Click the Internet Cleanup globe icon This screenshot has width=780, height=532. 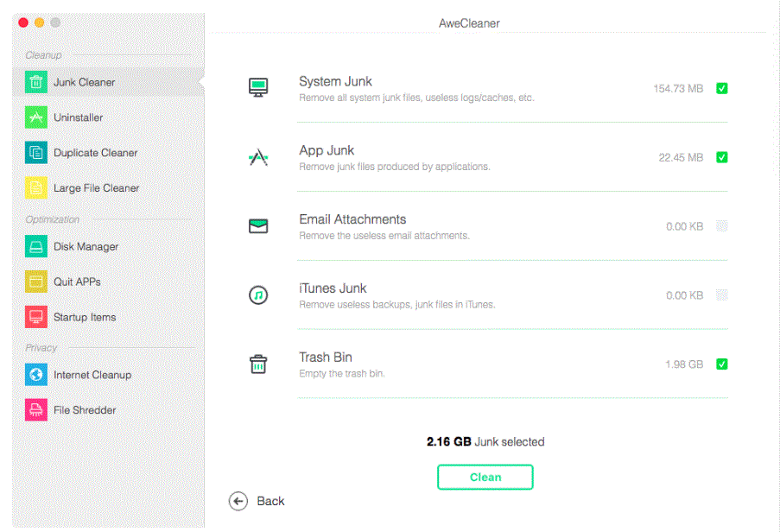[x=35, y=375]
